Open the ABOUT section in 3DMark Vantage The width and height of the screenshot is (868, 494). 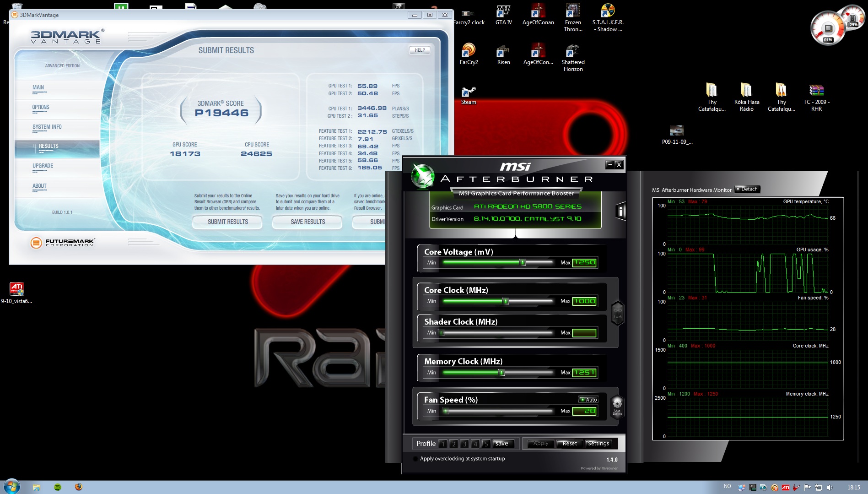(x=39, y=186)
